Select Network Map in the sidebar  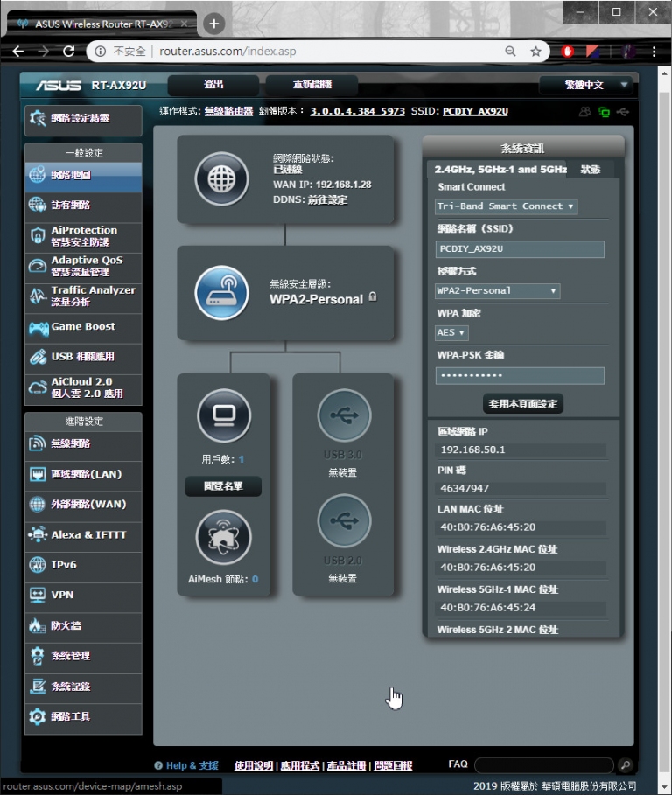click(83, 176)
